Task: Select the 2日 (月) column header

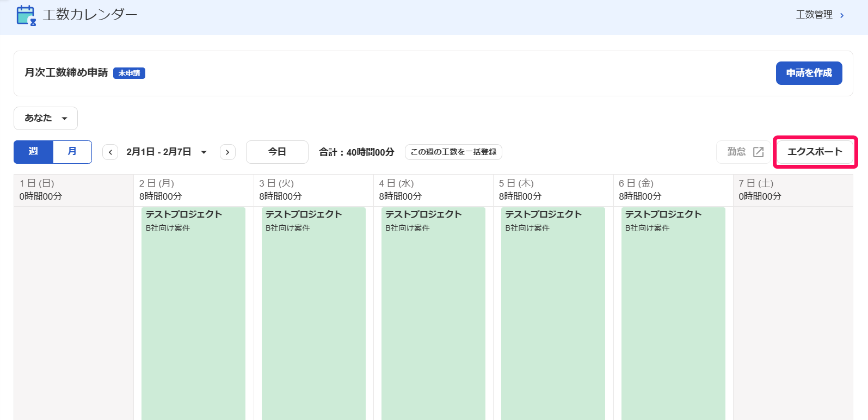Action: [194, 190]
